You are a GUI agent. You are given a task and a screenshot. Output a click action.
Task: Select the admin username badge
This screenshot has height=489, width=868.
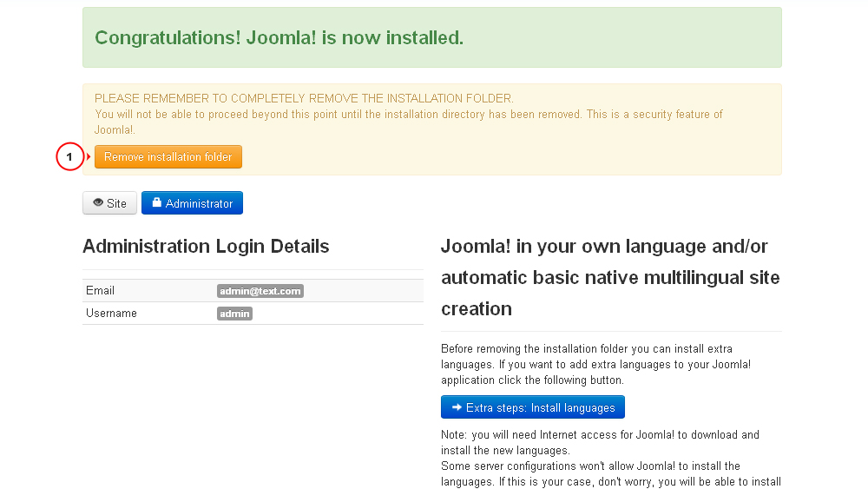pos(234,314)
